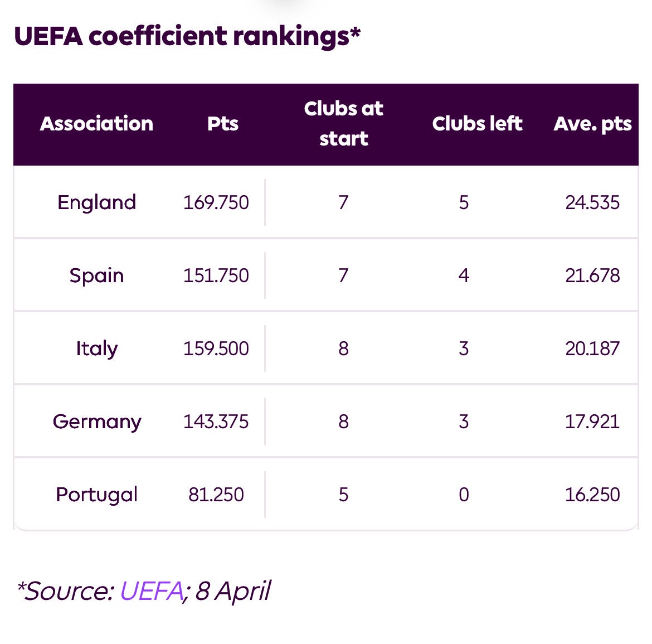Select the Spain association cell
The height and width of the screenshot is (644, 652).
click(96, 275)
